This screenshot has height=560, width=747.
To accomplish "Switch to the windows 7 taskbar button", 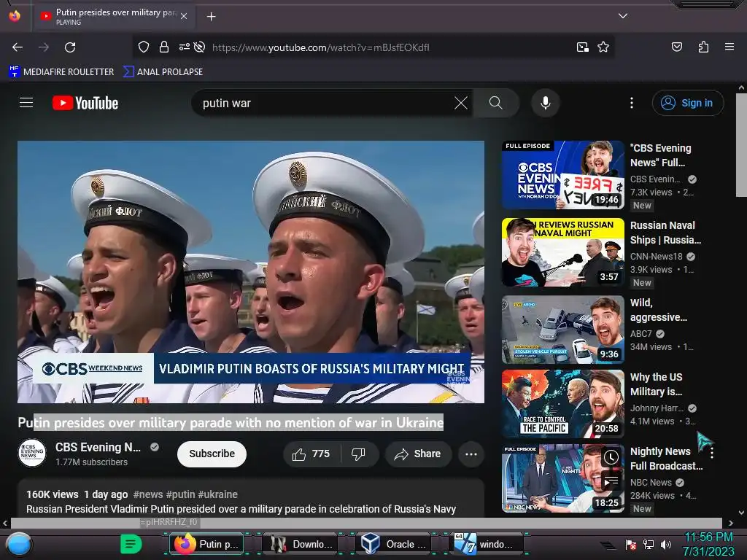I will tap(487, 544).
